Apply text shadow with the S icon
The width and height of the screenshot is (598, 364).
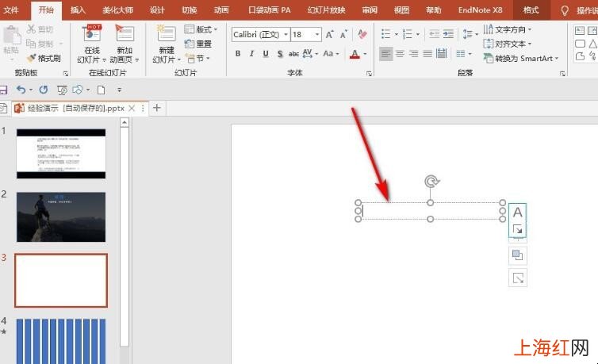coord(280,54)
